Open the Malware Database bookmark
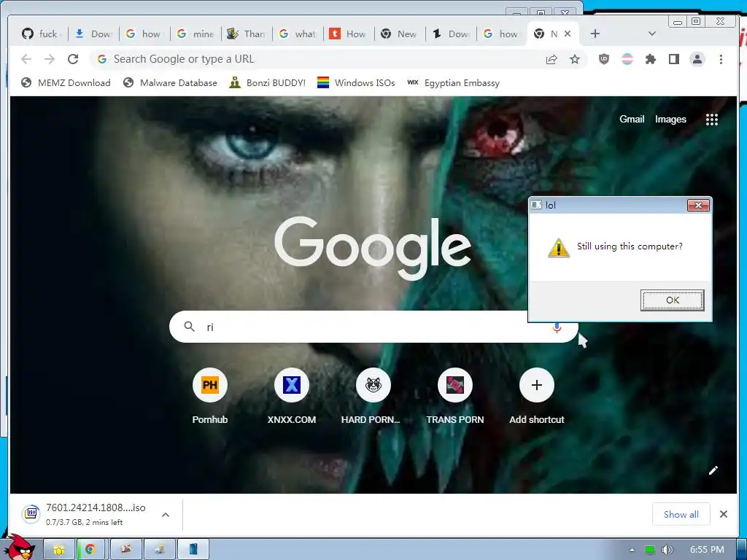 (169, 83)
